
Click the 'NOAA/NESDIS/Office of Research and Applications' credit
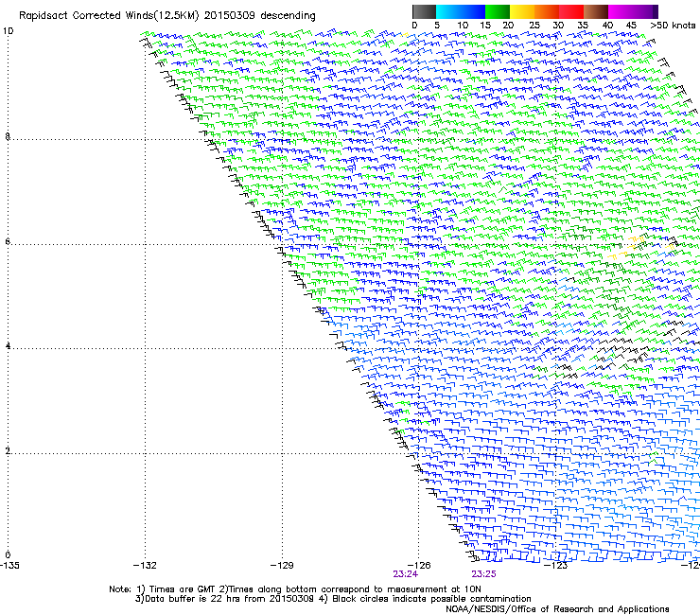click(557, 609)
